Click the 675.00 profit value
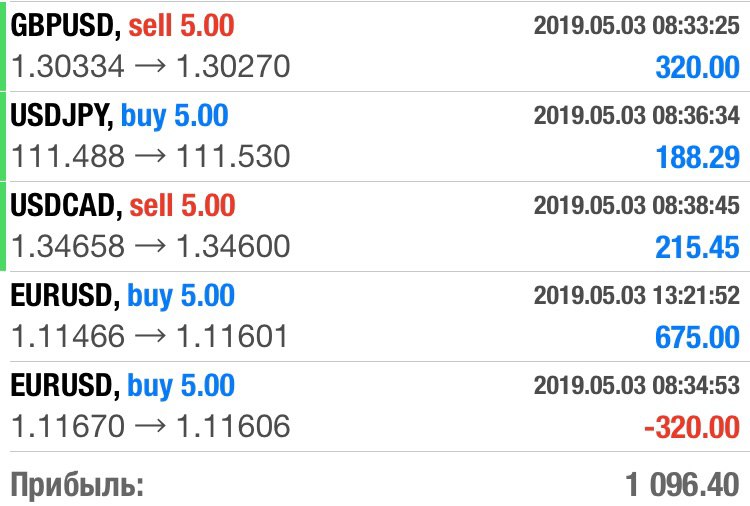Image resolution: width=750 pixels, height=506 pixels. click(697, 337)
